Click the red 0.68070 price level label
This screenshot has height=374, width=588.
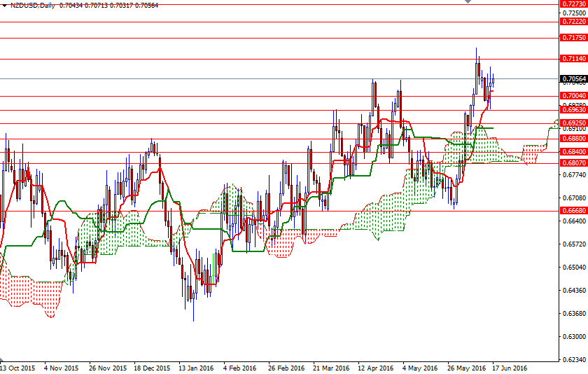[573, 162]
